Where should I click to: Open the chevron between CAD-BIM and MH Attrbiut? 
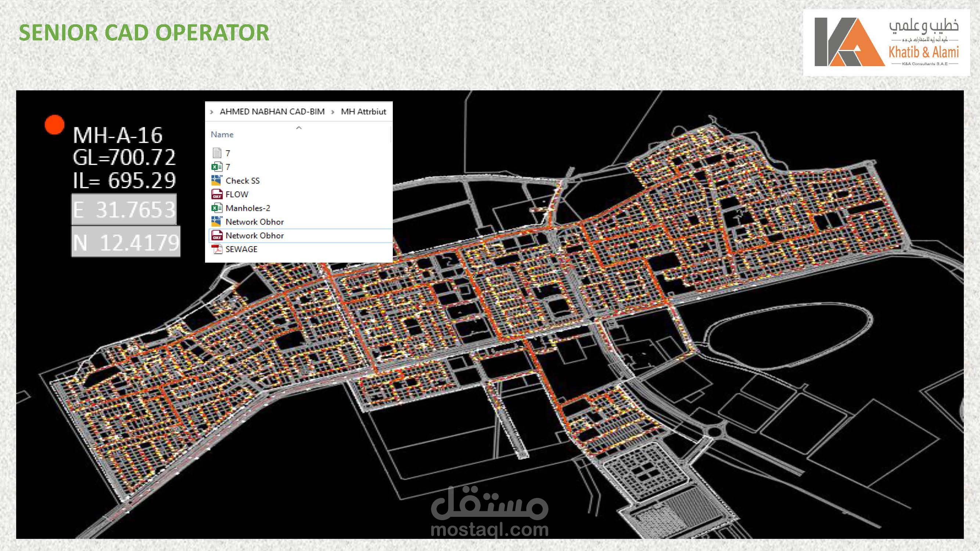[333, 111]
